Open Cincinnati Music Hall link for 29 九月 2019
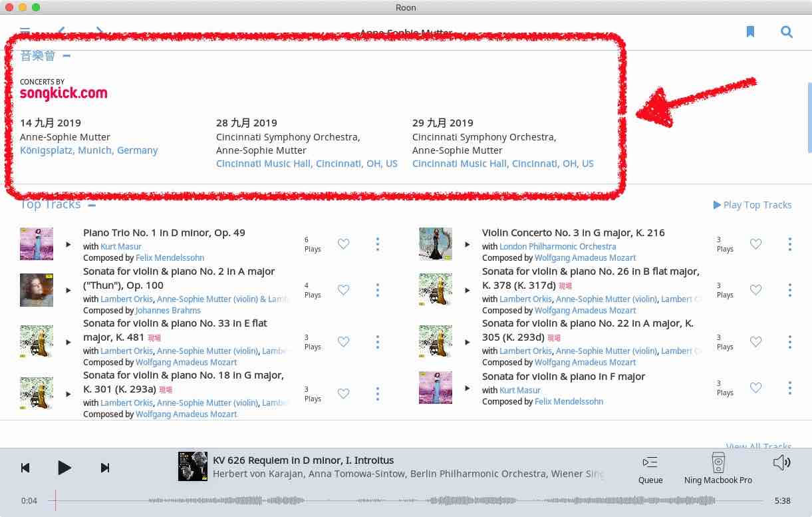 (503, 164)
